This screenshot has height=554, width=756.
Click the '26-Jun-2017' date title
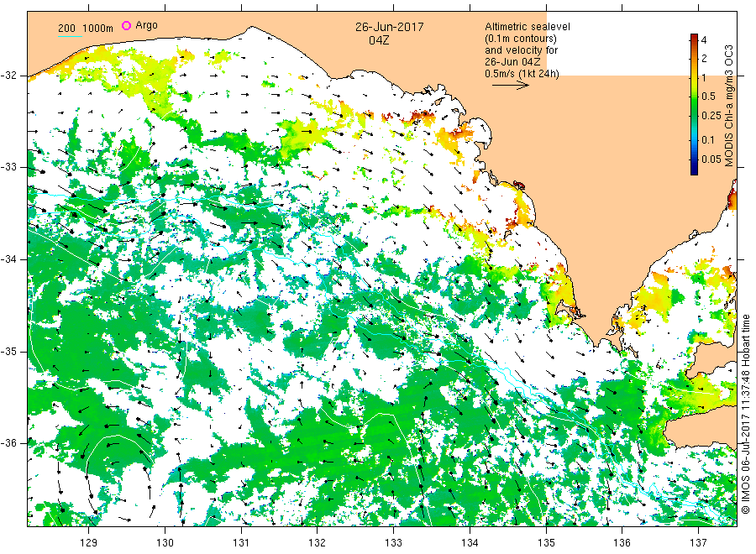(x=390, y=27)
